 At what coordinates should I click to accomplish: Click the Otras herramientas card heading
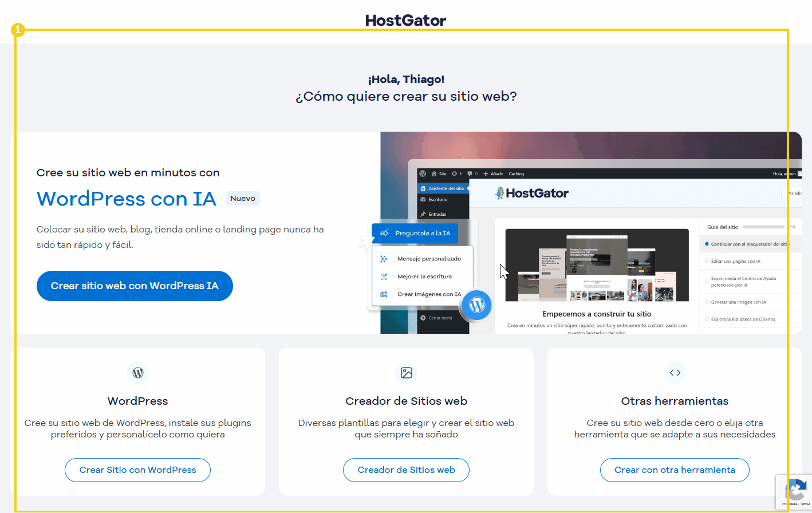675,401
